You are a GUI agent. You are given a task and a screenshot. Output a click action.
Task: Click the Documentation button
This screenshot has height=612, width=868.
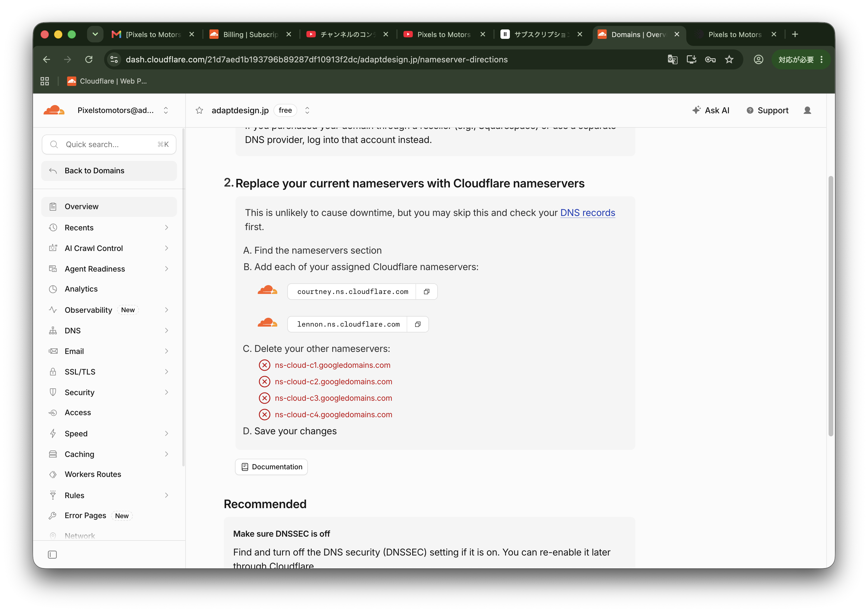[x=271, y=467]
